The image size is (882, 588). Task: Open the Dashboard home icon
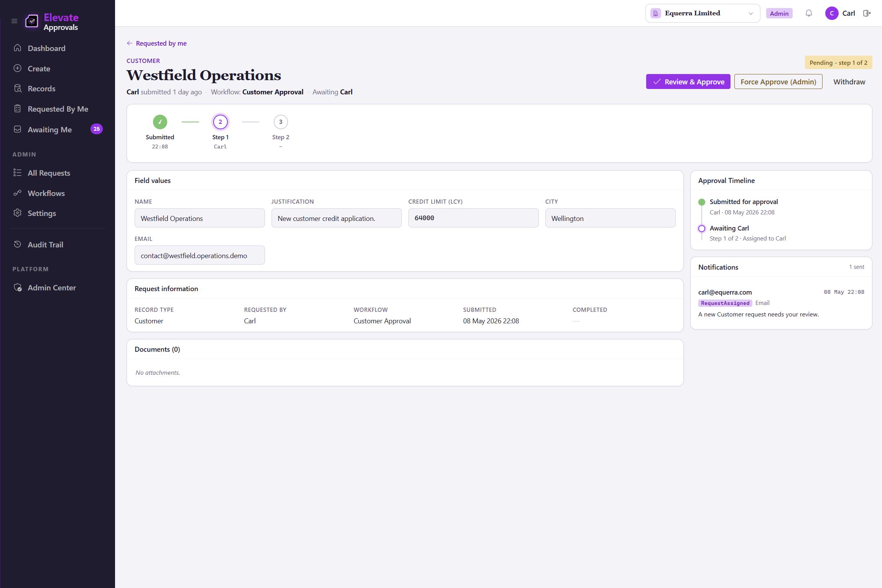point(18,48)
